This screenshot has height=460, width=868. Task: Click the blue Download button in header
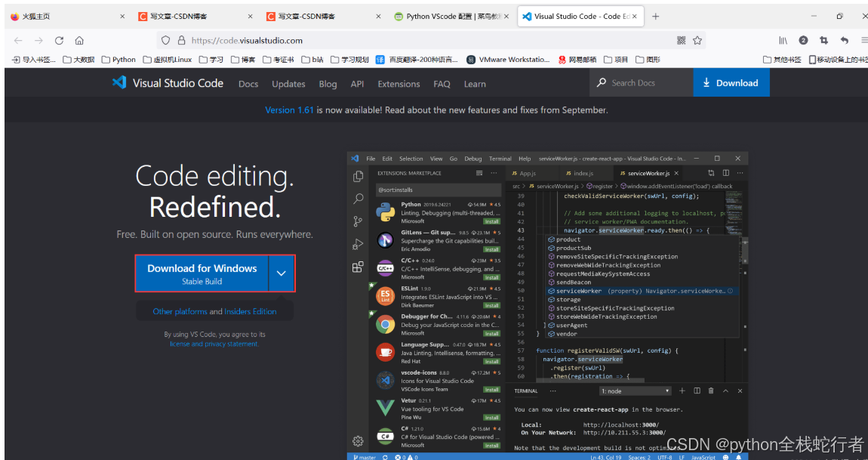click(x=731, y=83)
